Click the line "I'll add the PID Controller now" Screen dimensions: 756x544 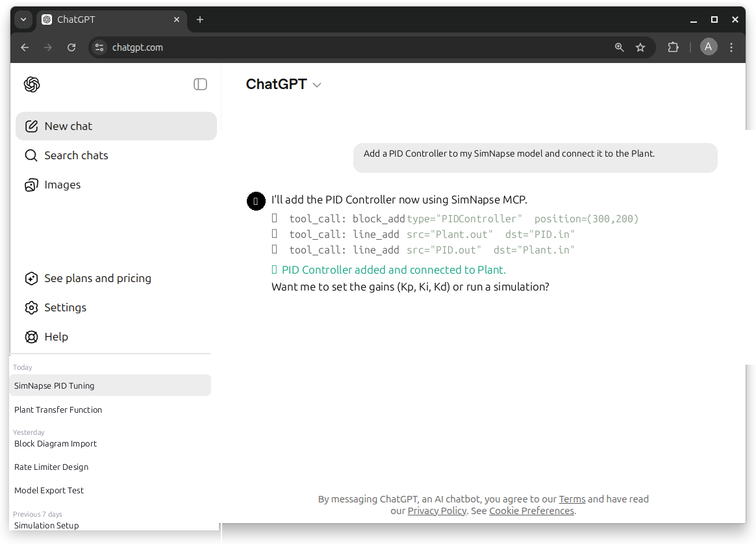tap(399, 200)
